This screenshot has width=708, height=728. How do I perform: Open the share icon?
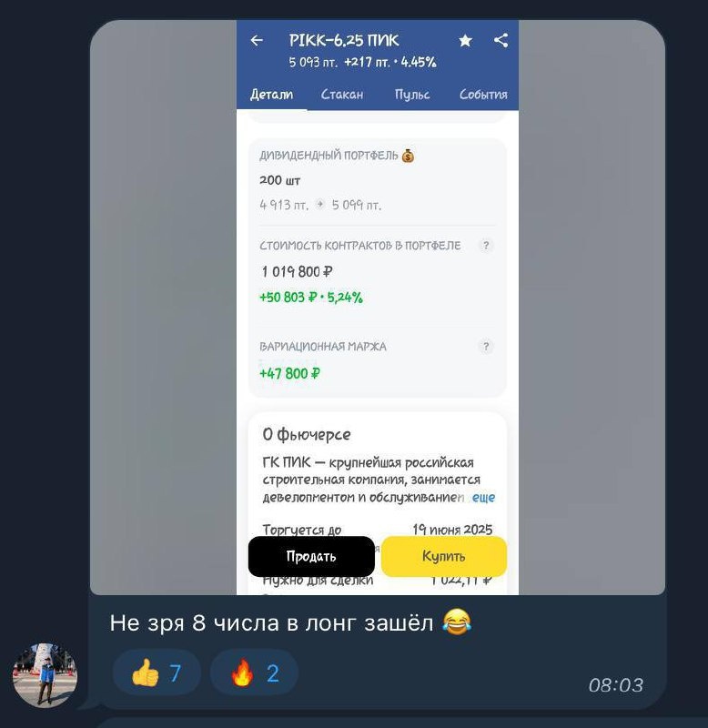(x=501, y=40)
